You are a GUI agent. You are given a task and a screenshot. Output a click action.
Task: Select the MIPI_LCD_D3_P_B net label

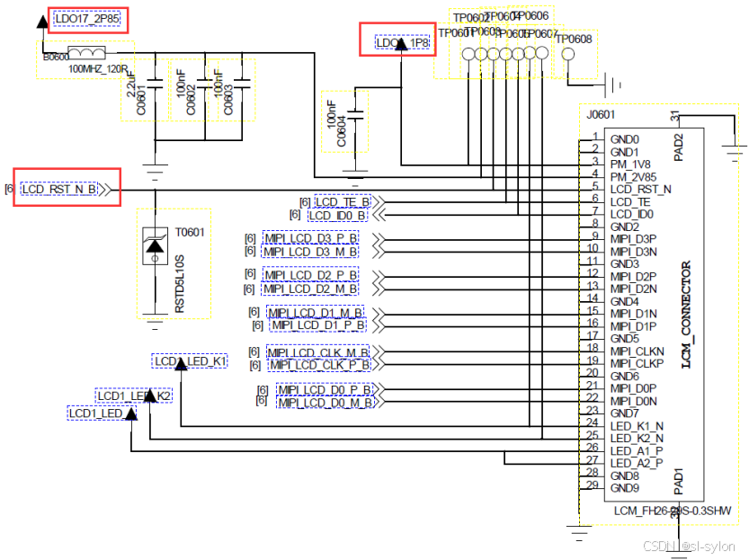click(310, 237)
